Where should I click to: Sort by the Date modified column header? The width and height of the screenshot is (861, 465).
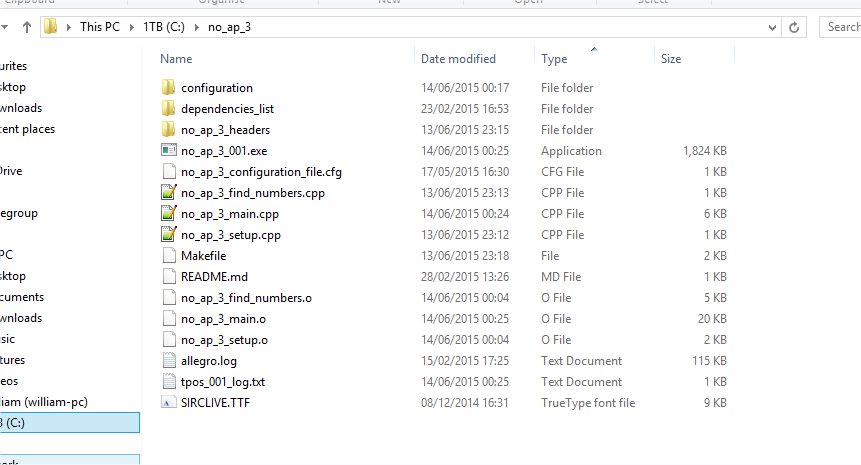pyautogui.click(x=458, y=59)
